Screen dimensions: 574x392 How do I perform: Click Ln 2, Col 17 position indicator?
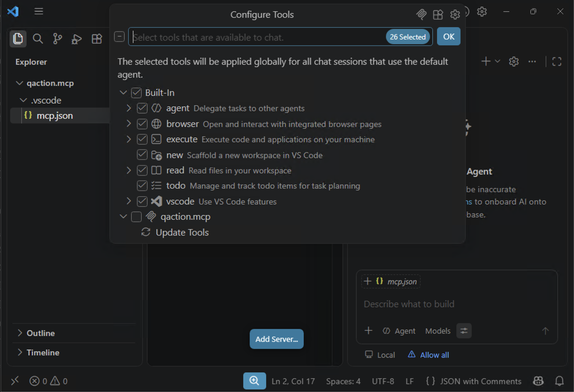tap(293, 381)
